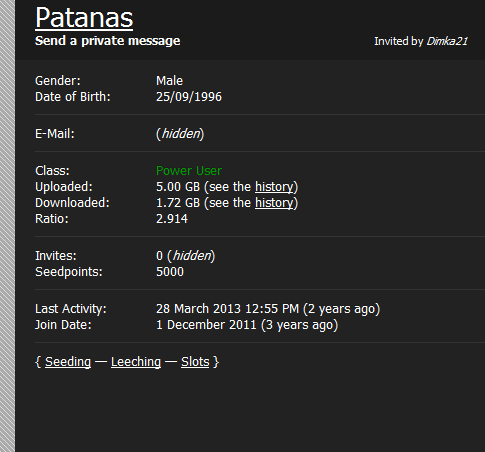Click the Seedpoints value 5000
Image resolution: width=485 pixels, height=452 pixels.
(x=170, y=272)
